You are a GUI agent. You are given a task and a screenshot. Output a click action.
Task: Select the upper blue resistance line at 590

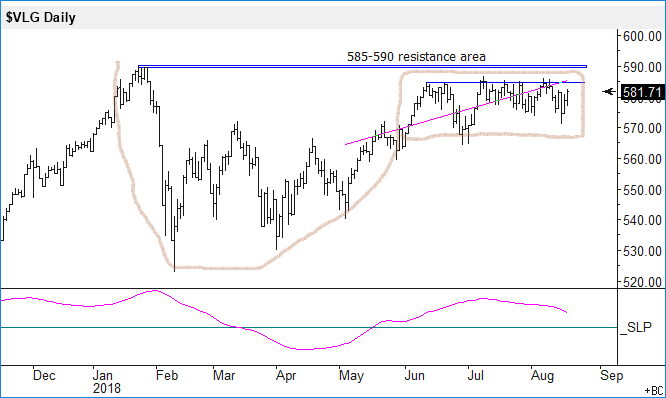click(362, 66)
